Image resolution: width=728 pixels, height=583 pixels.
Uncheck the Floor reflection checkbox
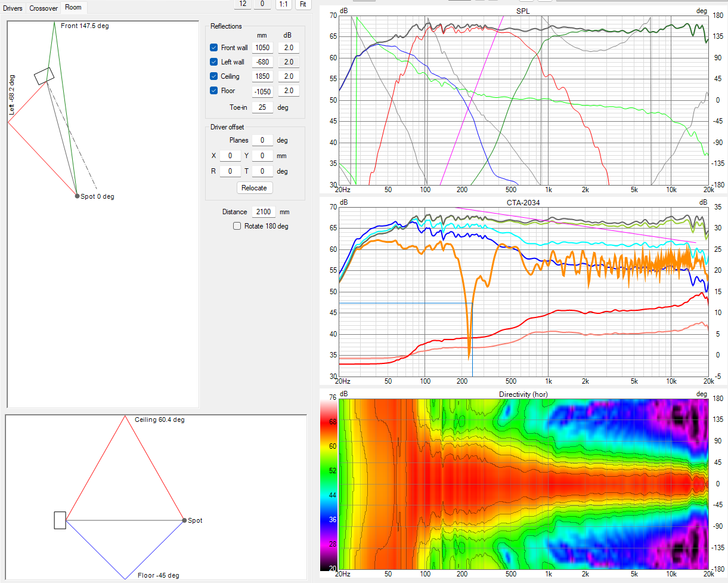pyautogui.click(x=214, y=91)
